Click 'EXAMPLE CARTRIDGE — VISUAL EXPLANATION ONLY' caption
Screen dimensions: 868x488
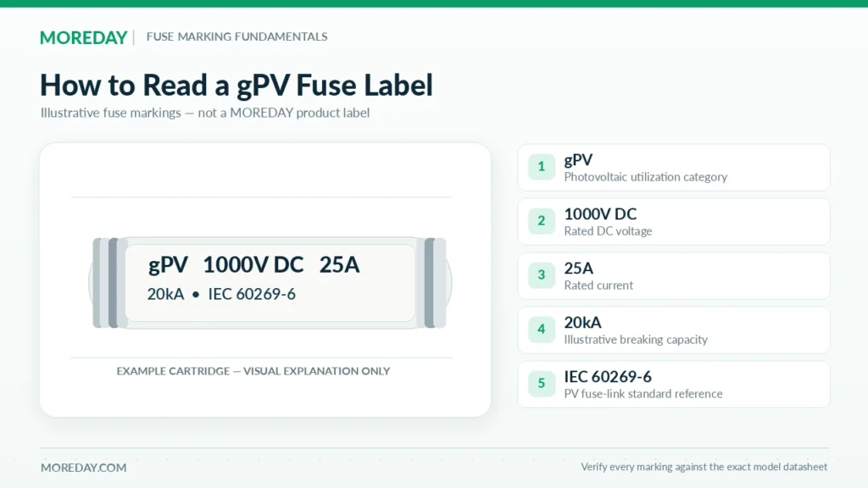click(x=253, y=371)
